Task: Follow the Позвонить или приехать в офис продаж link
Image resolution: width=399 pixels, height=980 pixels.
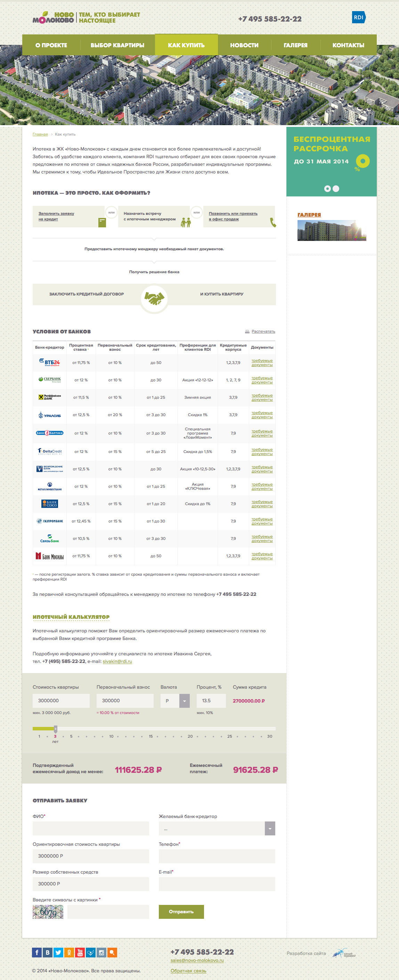Action: tap(233, 216)
